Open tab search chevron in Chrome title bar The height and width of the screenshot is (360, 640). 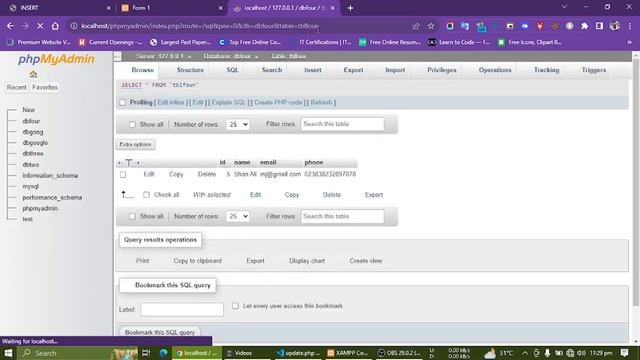tap(564, 7)
